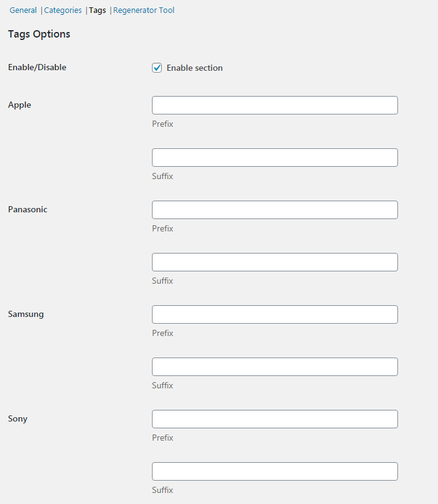Focus the Apple Prefix input field
438x504 pixels.
coord(275,105)
